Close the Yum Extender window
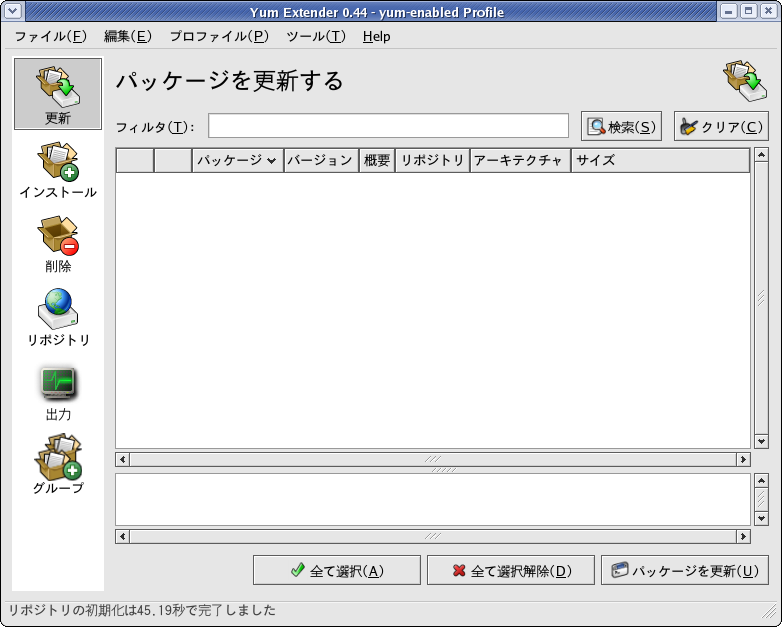Viewport: 782px width, 627px height. click(x=769, y=11)
